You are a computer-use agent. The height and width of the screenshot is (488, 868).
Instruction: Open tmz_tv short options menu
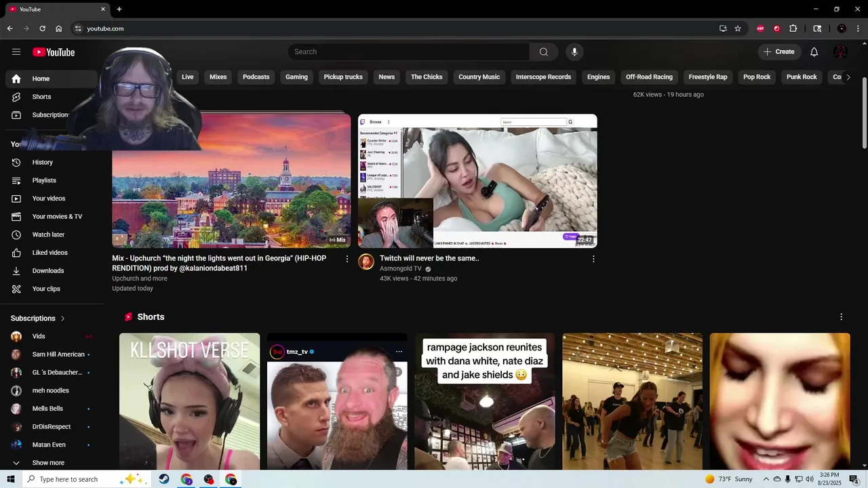[399, 352]
